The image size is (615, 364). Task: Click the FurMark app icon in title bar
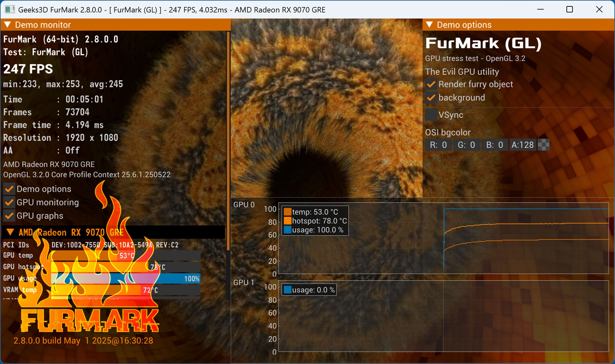10,9
